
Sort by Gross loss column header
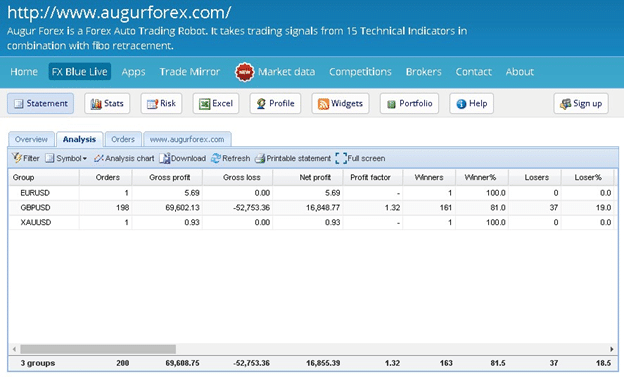(x=238, y=178)
